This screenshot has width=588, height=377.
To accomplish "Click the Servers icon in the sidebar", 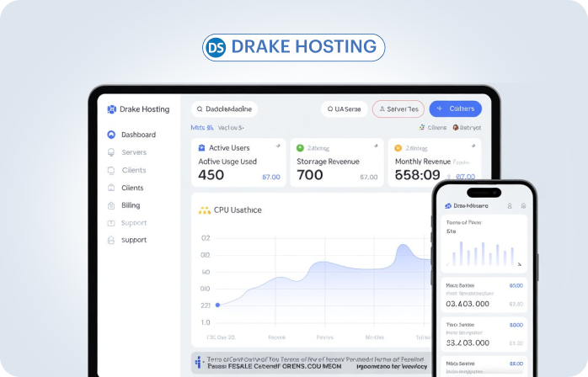I will [x=111, y=152].
